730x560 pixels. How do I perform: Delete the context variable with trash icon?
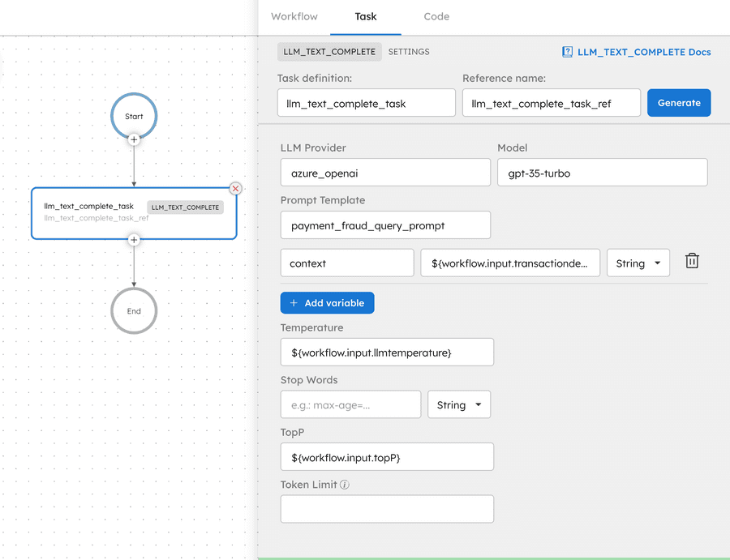(692, 261)
